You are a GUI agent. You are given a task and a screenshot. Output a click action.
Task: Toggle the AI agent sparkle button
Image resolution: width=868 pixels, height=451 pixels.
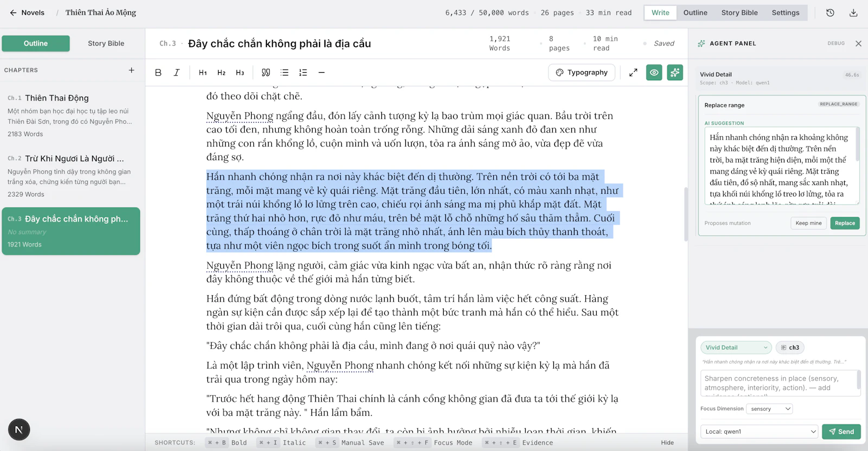675,72
